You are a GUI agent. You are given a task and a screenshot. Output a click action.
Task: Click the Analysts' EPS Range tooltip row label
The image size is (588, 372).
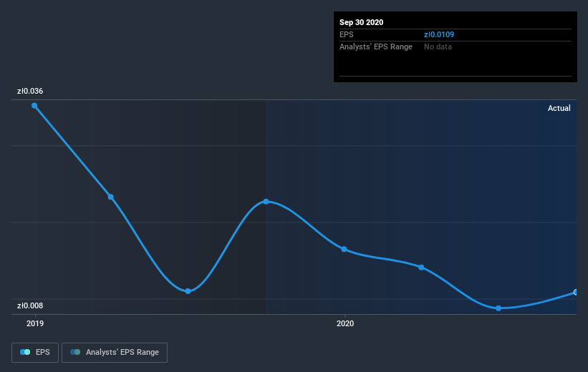(x=376, y=46)
